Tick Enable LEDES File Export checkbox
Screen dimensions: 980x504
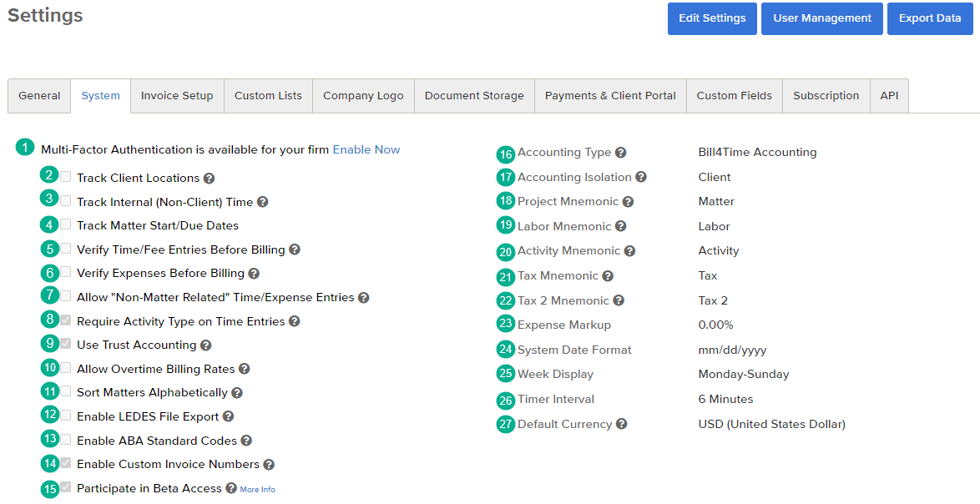pos(66,415)
